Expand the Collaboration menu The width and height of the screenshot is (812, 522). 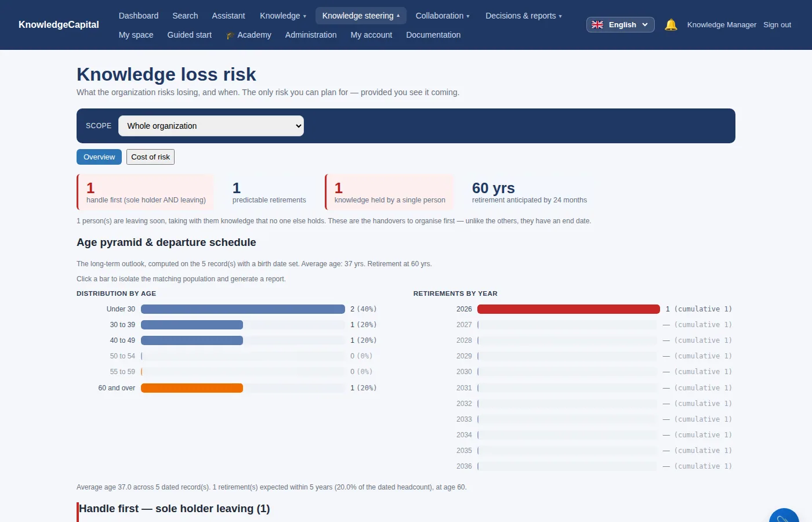click(x=443, y=16)
